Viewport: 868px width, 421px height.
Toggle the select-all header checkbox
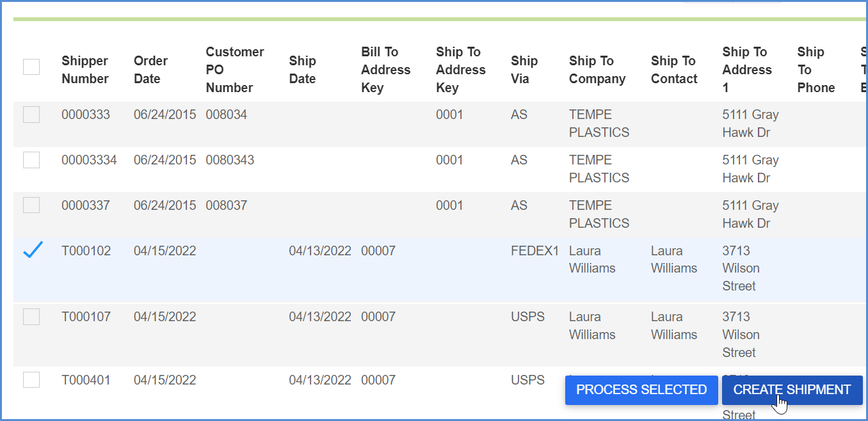[x=31, y=67]
